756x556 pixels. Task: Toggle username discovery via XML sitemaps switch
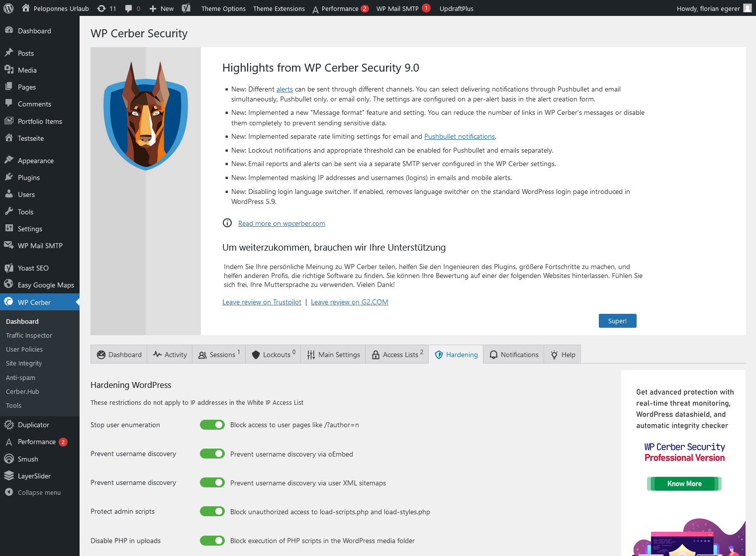(212, 482)
